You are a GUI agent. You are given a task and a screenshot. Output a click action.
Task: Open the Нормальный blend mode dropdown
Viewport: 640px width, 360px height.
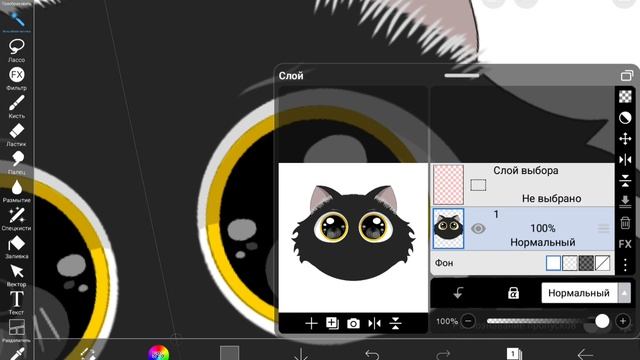pos(586,293)
